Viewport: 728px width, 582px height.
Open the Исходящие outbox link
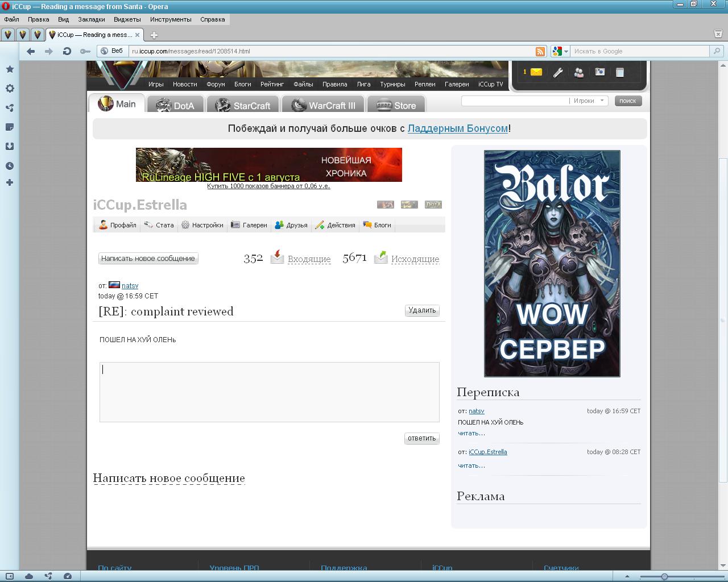coord(415,259)
